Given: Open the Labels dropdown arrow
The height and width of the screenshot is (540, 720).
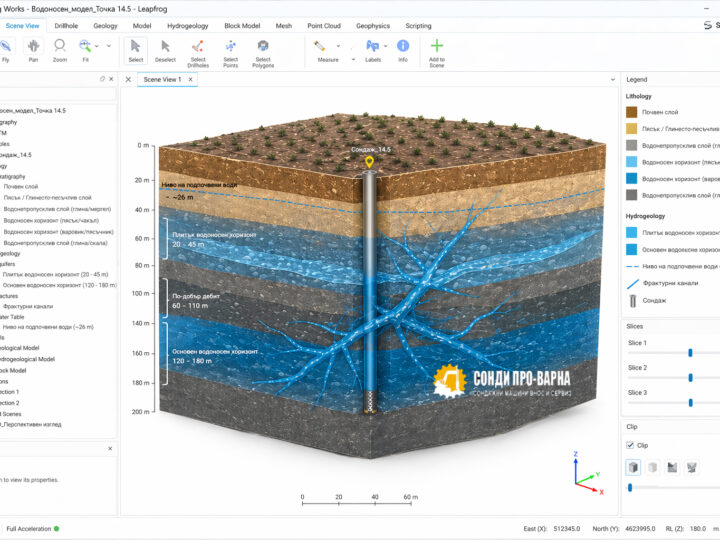Looking at the screenshot, I should pos(385,46).
